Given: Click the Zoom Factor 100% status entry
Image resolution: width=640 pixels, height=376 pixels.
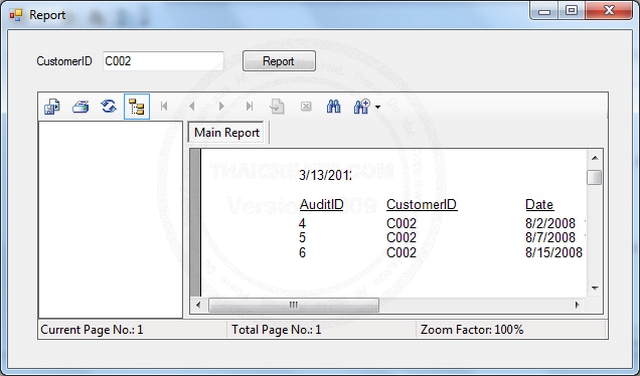Looking at the screenshot, I should pos(511,329).
